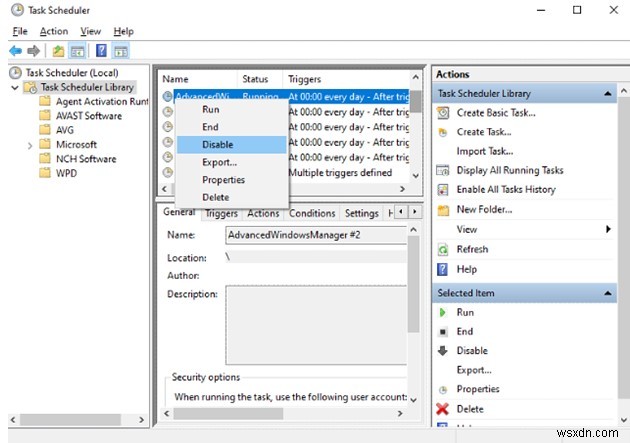Switch to the Conditions tab
630x443 pixels.
coord(312,213)
